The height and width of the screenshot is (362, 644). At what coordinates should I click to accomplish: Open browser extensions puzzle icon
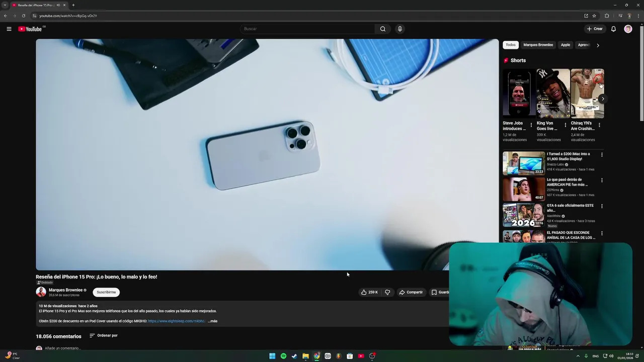[x=607, y=16]
